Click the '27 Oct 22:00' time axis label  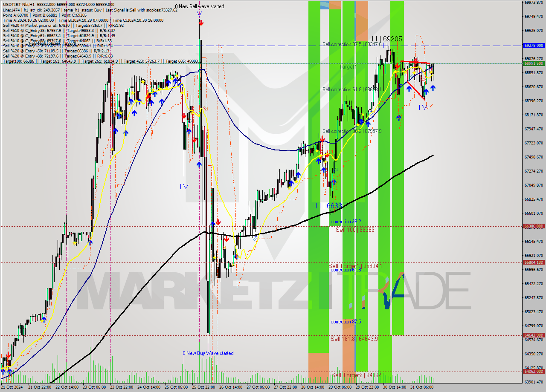click(285, 387)
